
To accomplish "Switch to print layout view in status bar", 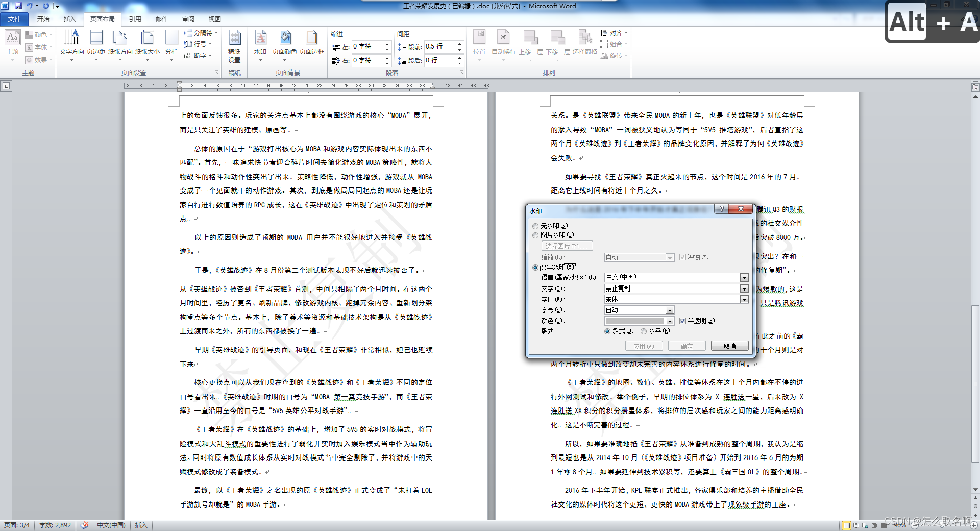I will (847, 525).
